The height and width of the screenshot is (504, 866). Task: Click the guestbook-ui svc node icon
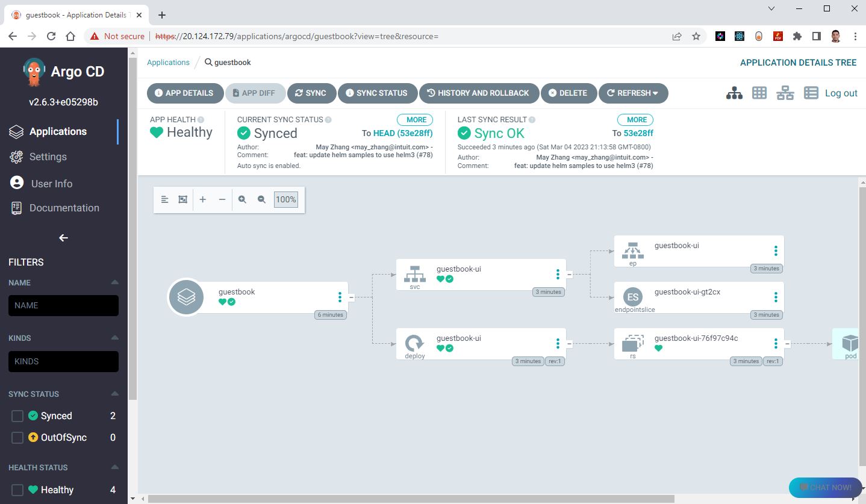click(x=414, y=274)
